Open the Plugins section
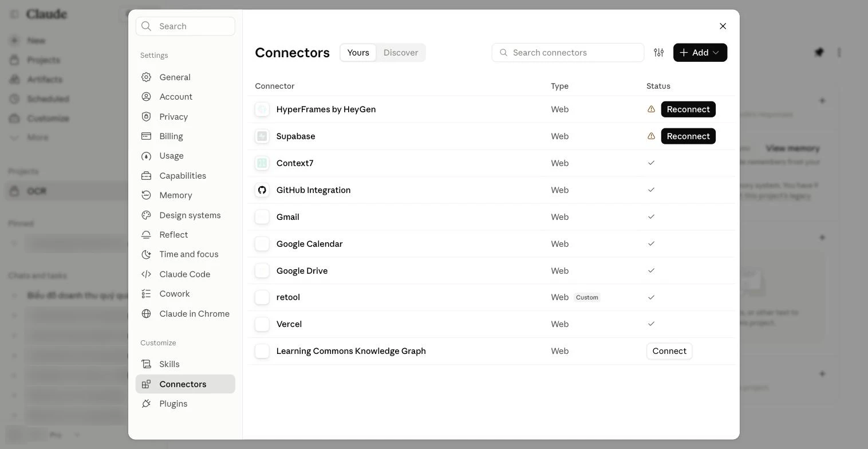The width and height of the screenshot is (868, 449). click(x=186, y=404)
